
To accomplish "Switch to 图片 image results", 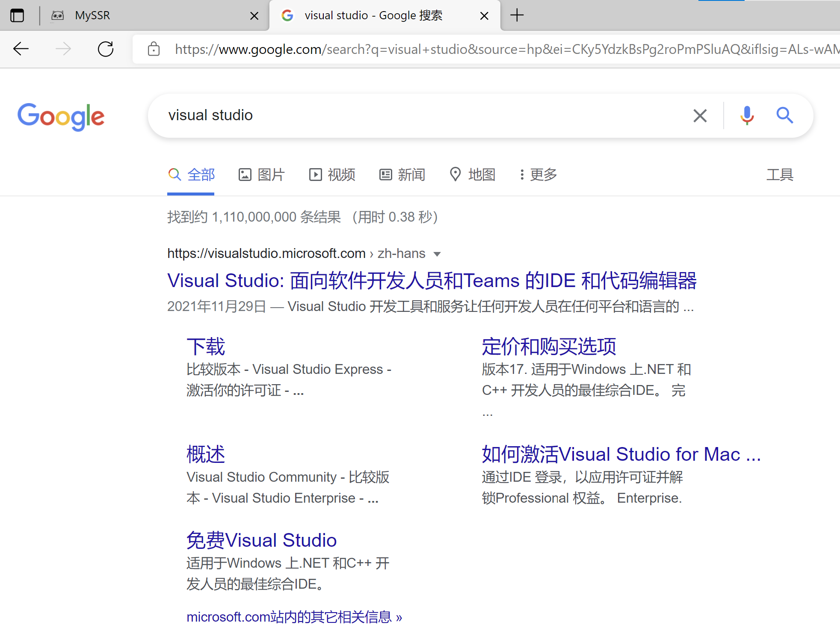I will click(261, 175).
